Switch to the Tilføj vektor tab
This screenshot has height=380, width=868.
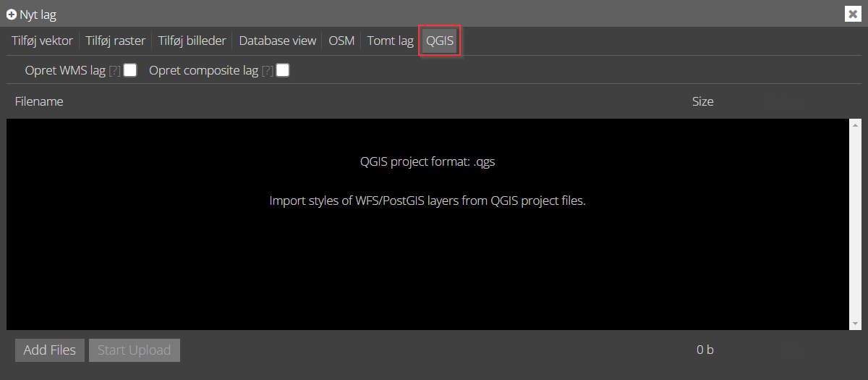tap(42, 41)
